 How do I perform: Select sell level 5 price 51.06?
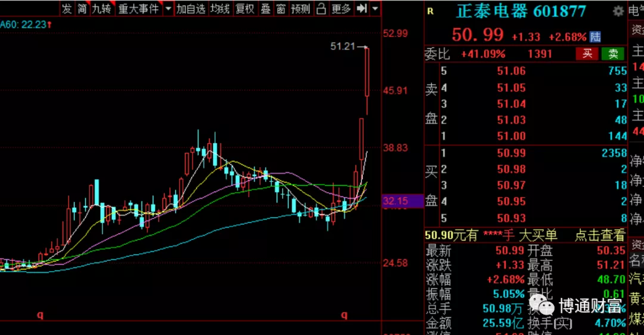click(511, 71)
